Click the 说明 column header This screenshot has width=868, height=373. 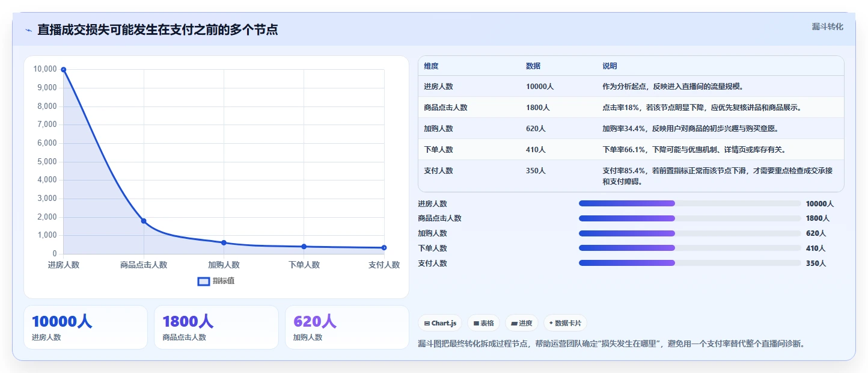[x=610, y=66]
